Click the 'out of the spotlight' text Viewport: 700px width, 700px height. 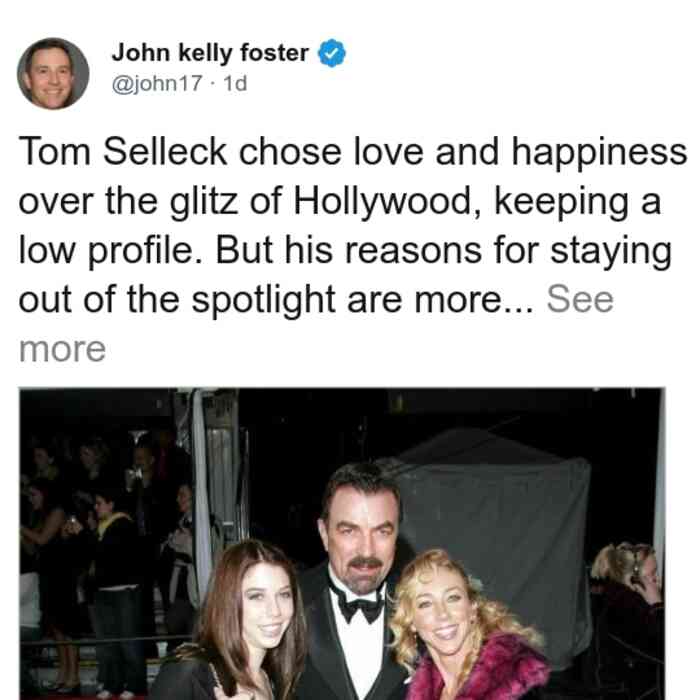[177, 300]
